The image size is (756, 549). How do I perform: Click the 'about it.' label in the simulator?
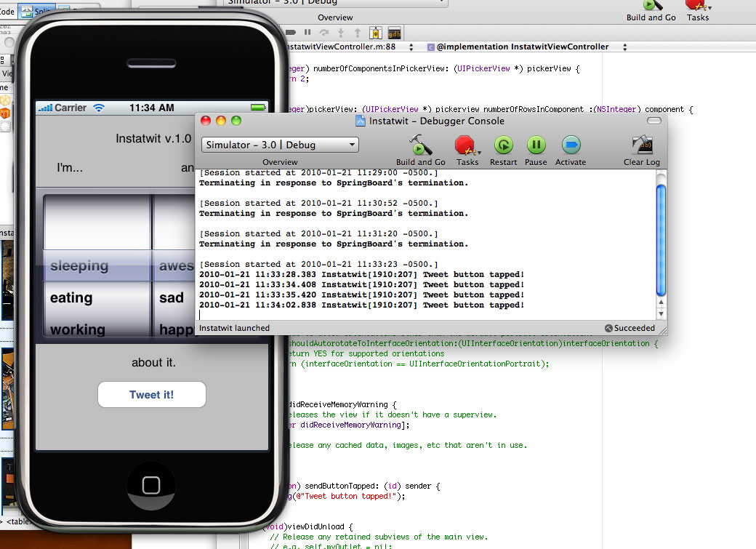coord(154,362)
